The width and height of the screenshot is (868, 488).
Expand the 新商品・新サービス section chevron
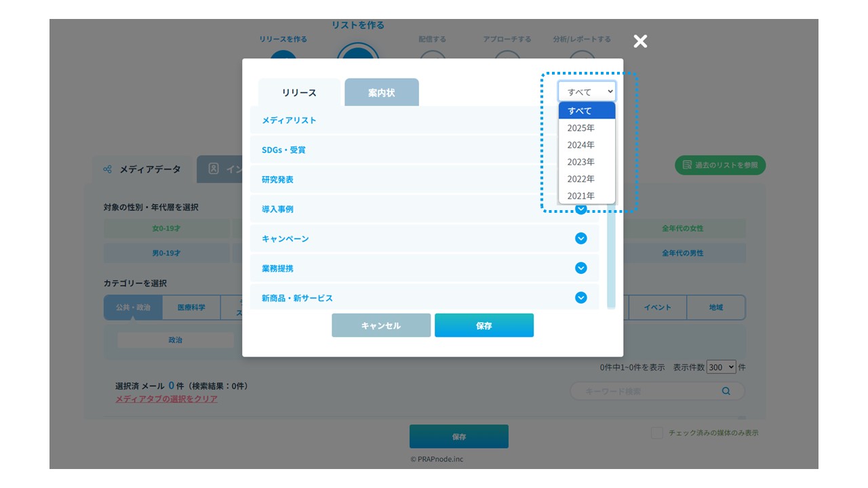[x=581, y=298]
